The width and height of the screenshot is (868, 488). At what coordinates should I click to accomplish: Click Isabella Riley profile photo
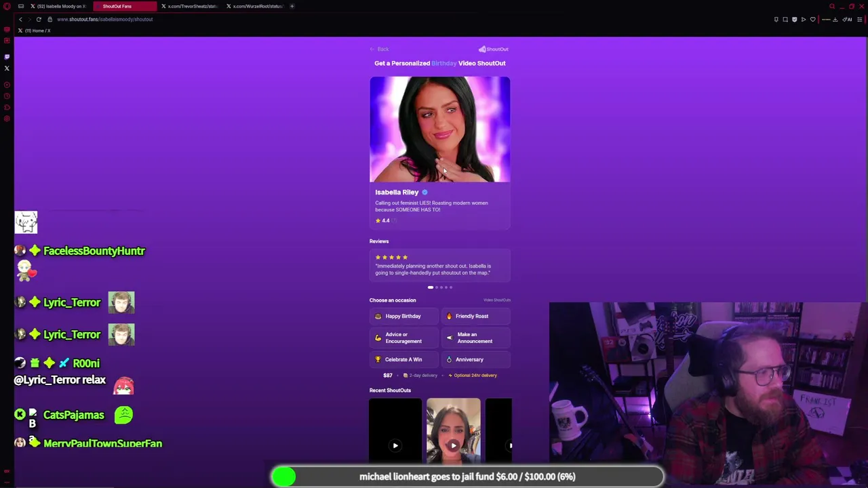(440, 129)
